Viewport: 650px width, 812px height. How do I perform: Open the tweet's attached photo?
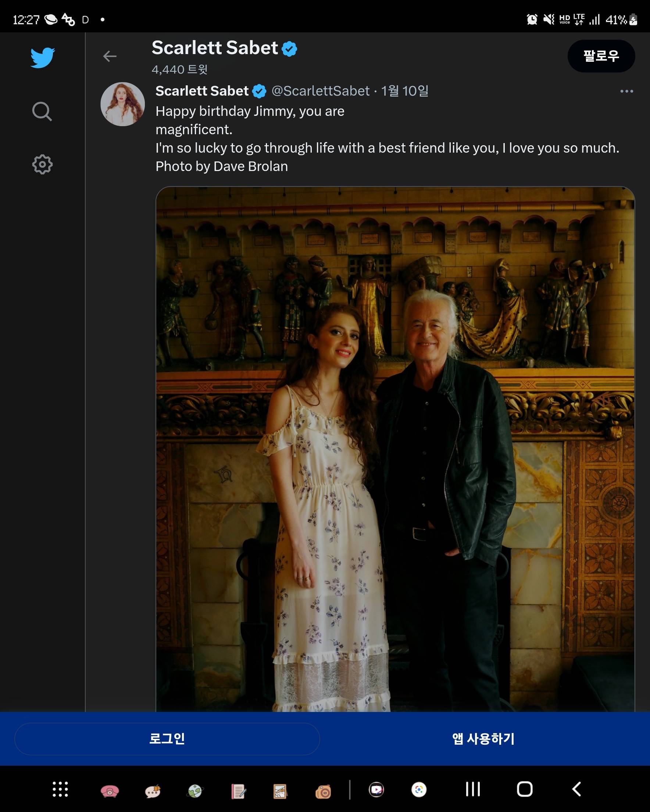pyautogui.click(x=395, y=448)
